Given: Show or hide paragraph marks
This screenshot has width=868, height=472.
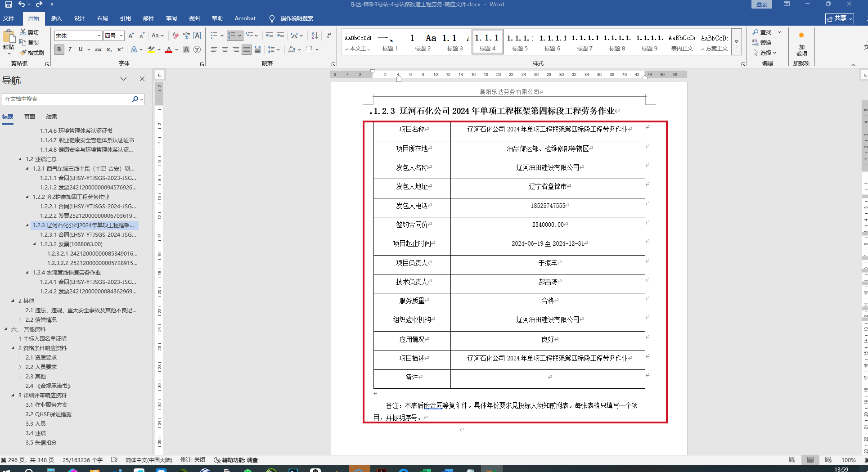Looking at the screenshot, I should [328, 36].
